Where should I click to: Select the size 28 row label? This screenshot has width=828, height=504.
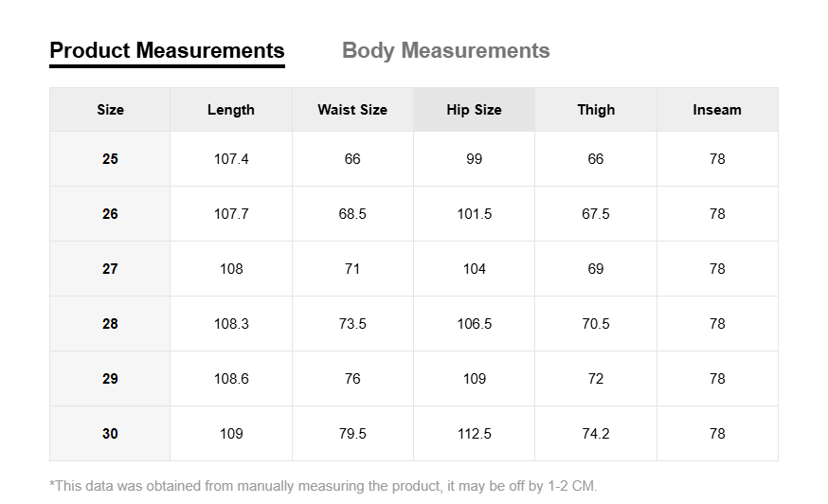click(110, 324)
